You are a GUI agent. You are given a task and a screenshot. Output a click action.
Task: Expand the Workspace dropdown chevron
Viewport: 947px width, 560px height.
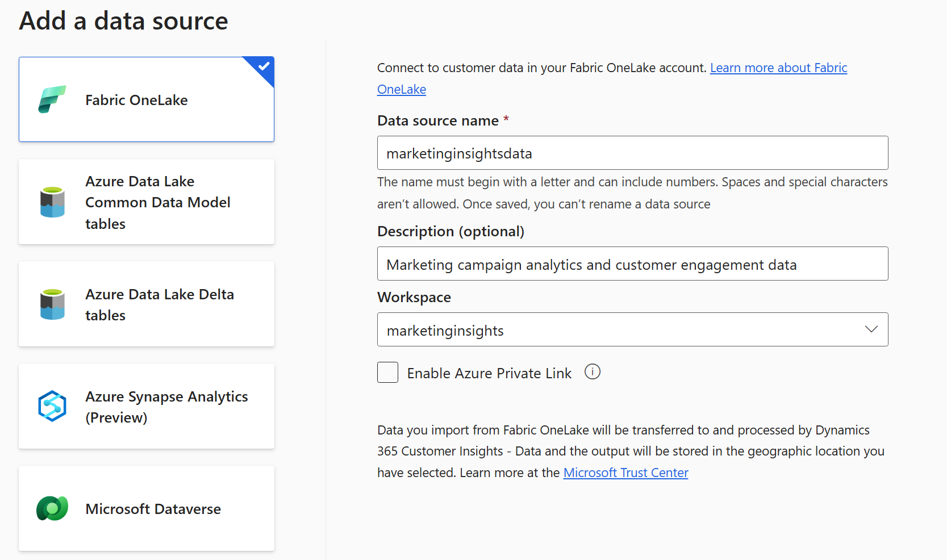[871, 329]
